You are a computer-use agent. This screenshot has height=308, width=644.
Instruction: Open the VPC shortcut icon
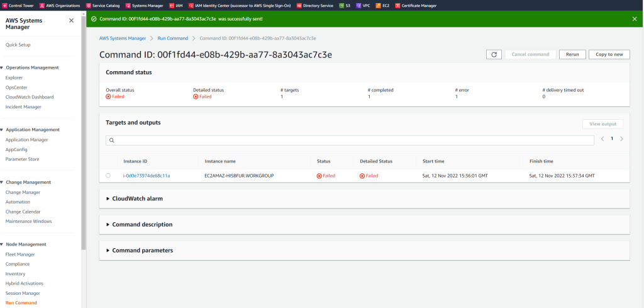click(358, 6)
